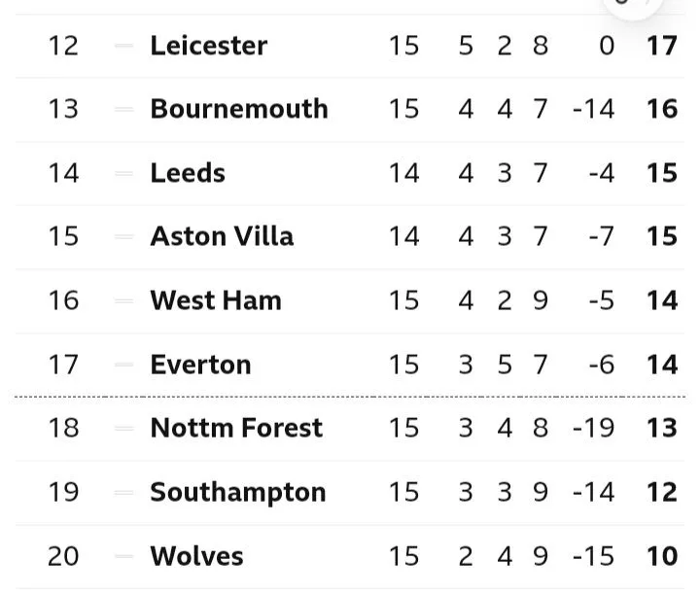
Task: Click the West Ham team name
Action: pyautogui.click(x=216, y=300)
